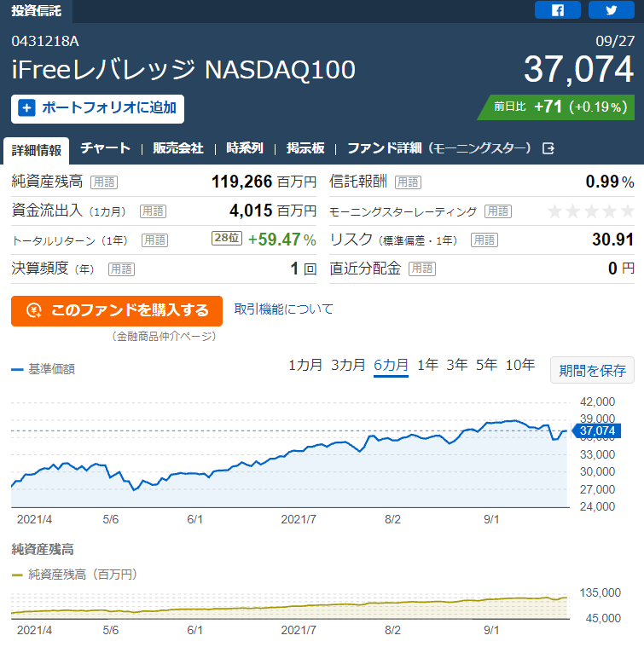The width and height of the screenshot is (644, 647).
Task: Click the 期間を保存 button
Action: tap(593, 371)
